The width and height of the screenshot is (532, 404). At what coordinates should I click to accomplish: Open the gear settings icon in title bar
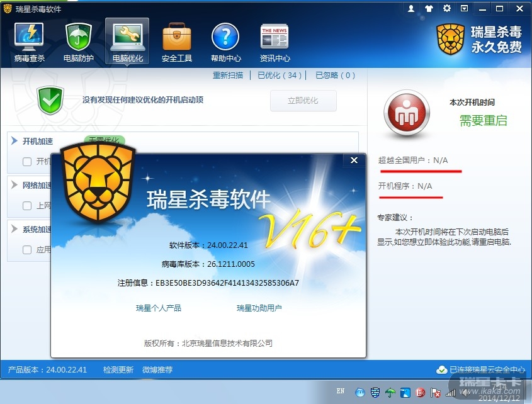coord(447,8)
